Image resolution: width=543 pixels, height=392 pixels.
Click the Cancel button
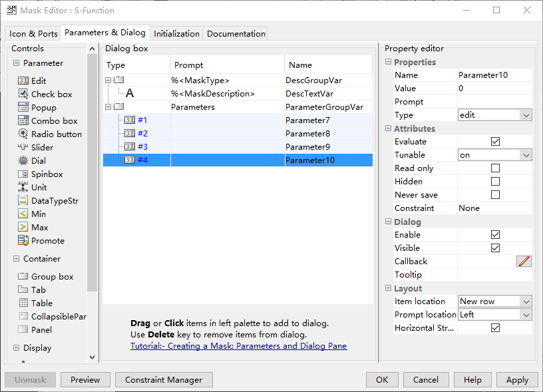tap(426, 380)
